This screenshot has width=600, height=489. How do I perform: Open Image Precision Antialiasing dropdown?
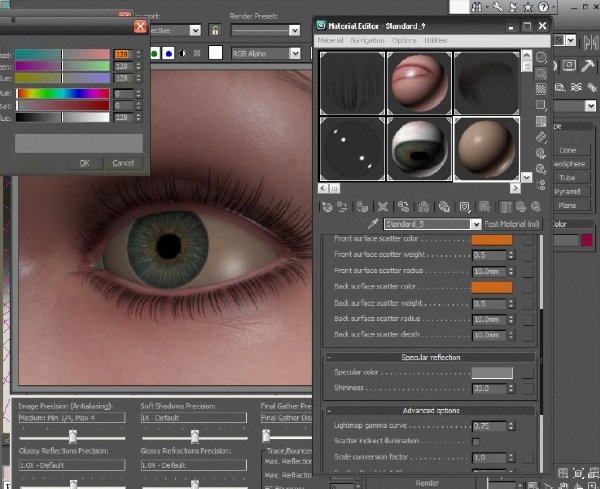72,418
